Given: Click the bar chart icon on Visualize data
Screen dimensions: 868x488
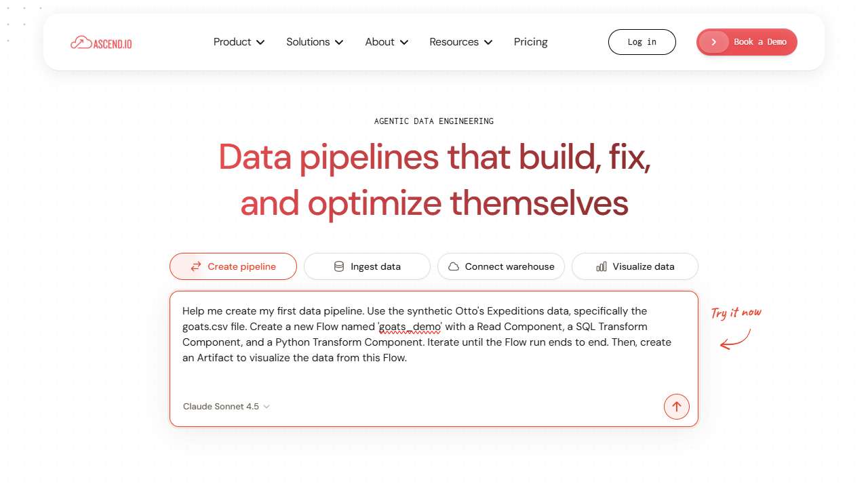Looking at the screenshot, I should click(x=601, y=266).
